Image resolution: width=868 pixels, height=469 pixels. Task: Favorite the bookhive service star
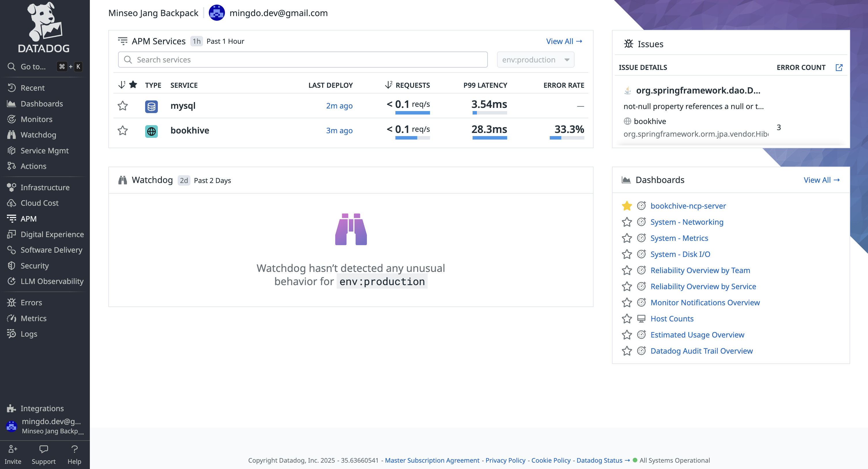123,130
